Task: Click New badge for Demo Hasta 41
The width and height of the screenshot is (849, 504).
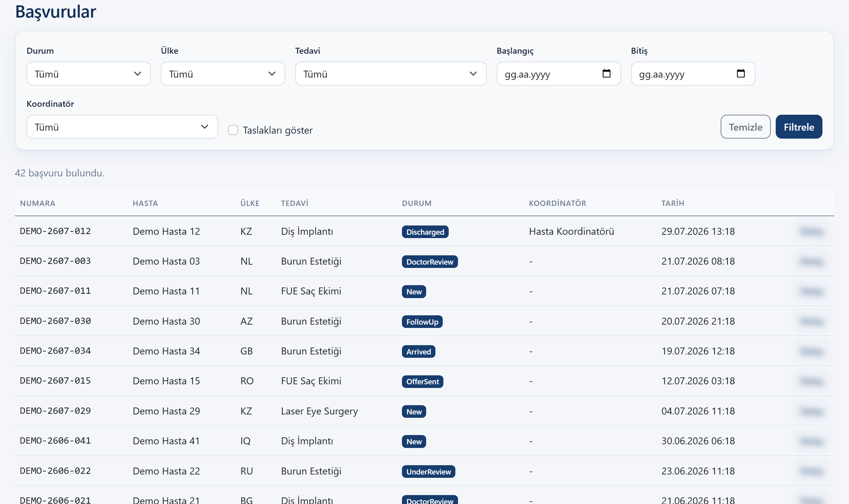Action: [x=414, y=442]
